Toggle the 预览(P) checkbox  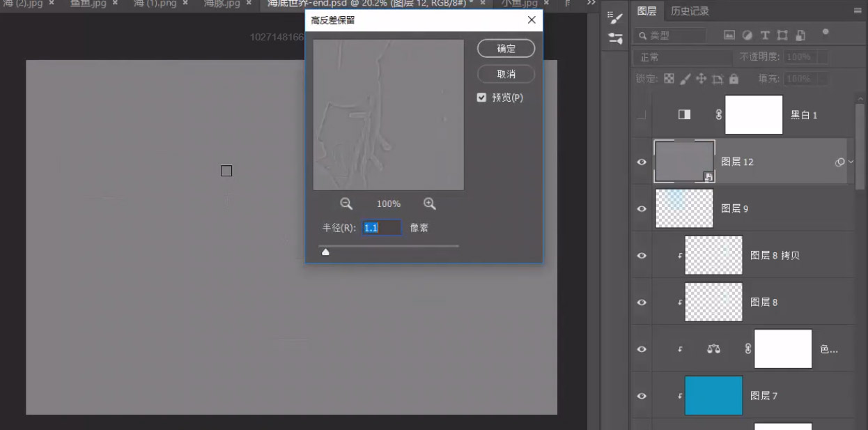(481, 98)
